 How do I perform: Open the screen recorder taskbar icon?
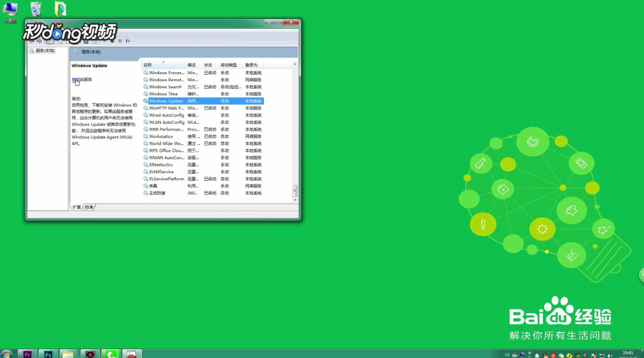(90, 354)
